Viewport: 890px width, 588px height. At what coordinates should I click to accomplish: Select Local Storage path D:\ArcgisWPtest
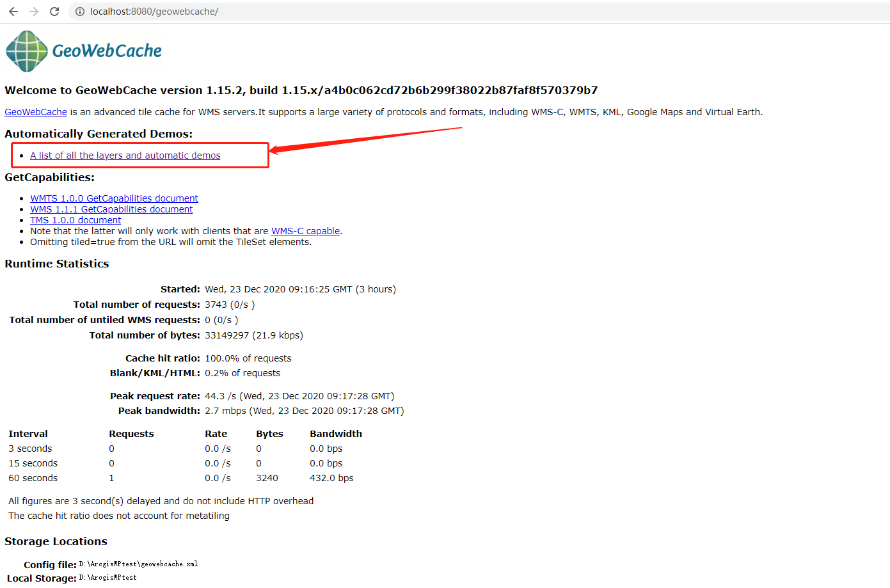pos(107,578)
